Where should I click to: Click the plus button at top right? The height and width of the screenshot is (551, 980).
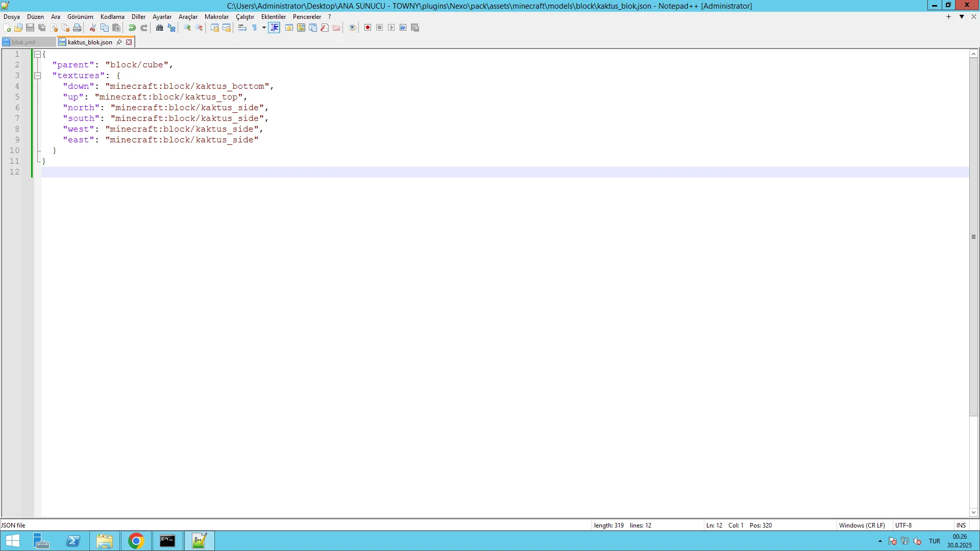pyautogui.click(x=948, y=17)
